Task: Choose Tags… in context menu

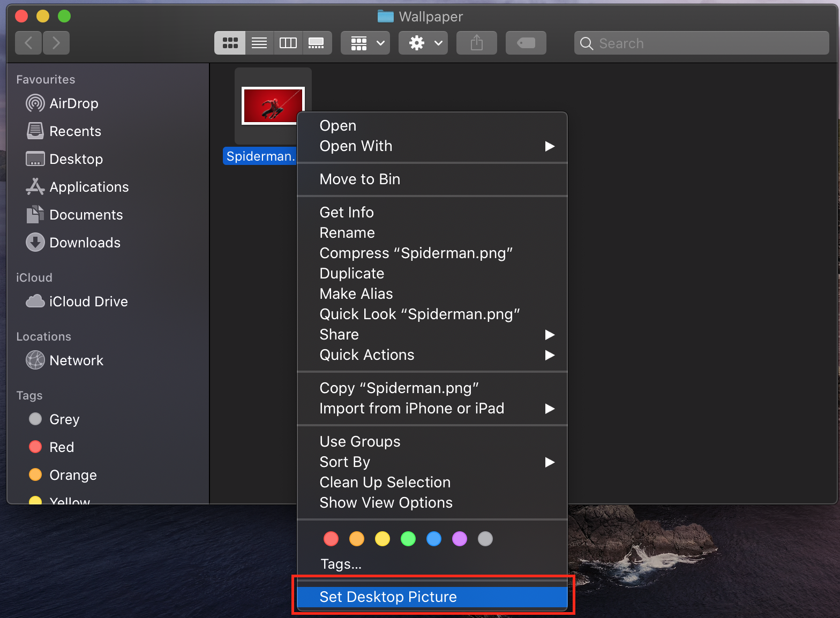Action: pyautogui.click(x=432, y=564)
